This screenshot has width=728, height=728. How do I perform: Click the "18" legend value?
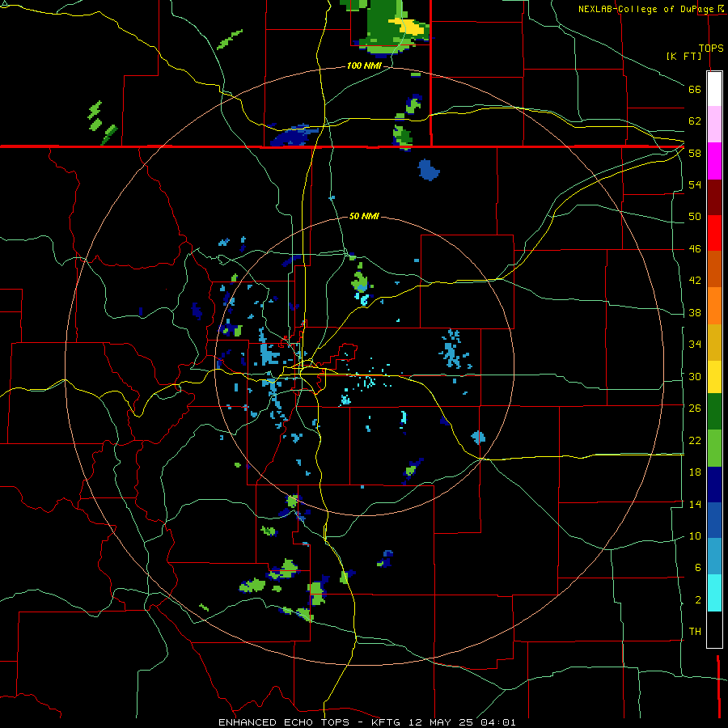[x=695, y=472]
